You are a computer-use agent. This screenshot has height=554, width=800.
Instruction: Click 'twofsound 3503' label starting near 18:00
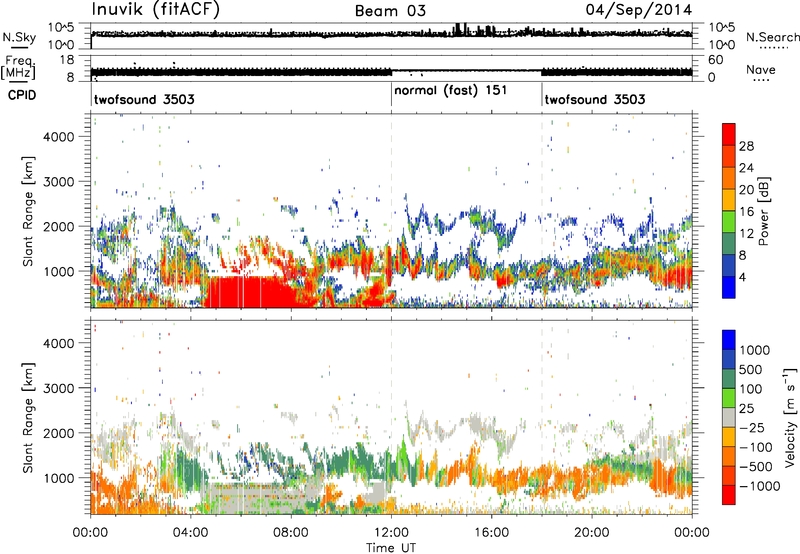[594, 99]
